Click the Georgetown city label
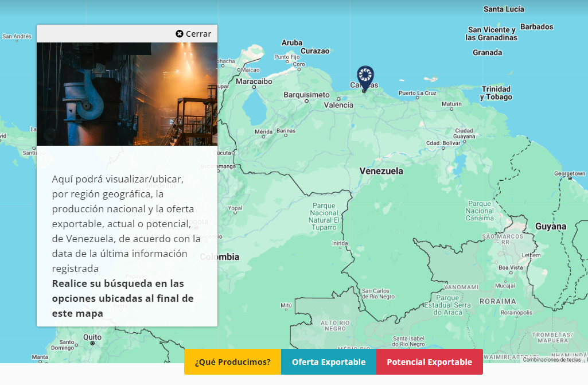Image resolution: width=588 pixels, height=385 pixels. (x=569, y=173)
